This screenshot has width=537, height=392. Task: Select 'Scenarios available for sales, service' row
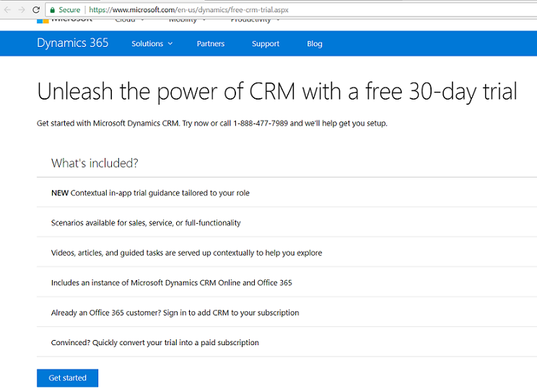pos(287,222)
